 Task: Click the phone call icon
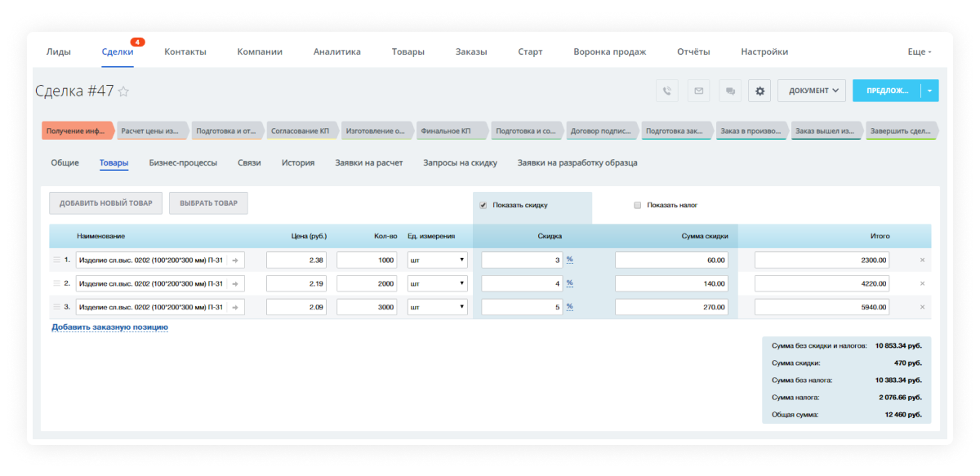tap(667, 91)
